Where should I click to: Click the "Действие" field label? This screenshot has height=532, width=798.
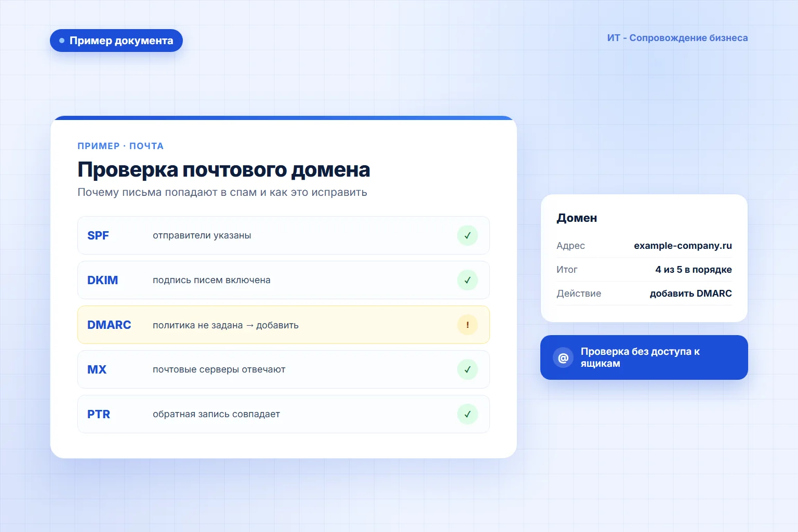[x=579, y=294]
